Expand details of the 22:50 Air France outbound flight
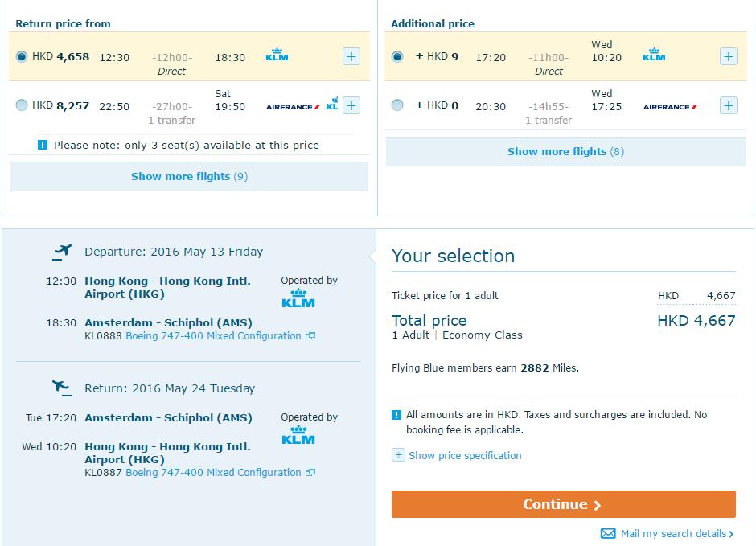Viewport: 756px width, 546px height. 351,105
